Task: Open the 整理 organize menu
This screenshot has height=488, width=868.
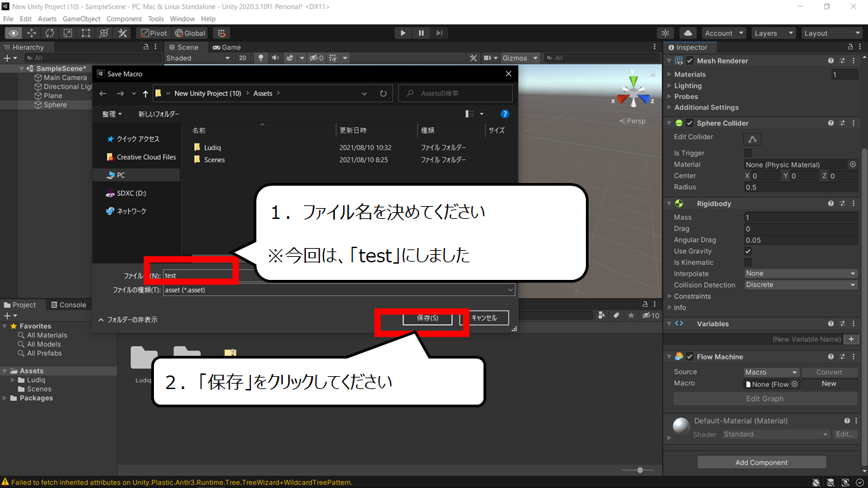Action: (x=112, y=115)
